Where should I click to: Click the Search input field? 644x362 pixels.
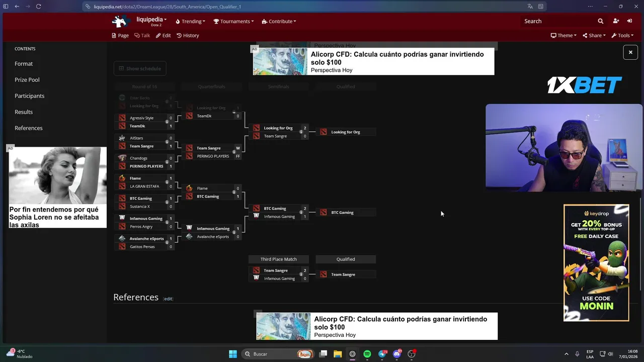click(x=558, y=21)
